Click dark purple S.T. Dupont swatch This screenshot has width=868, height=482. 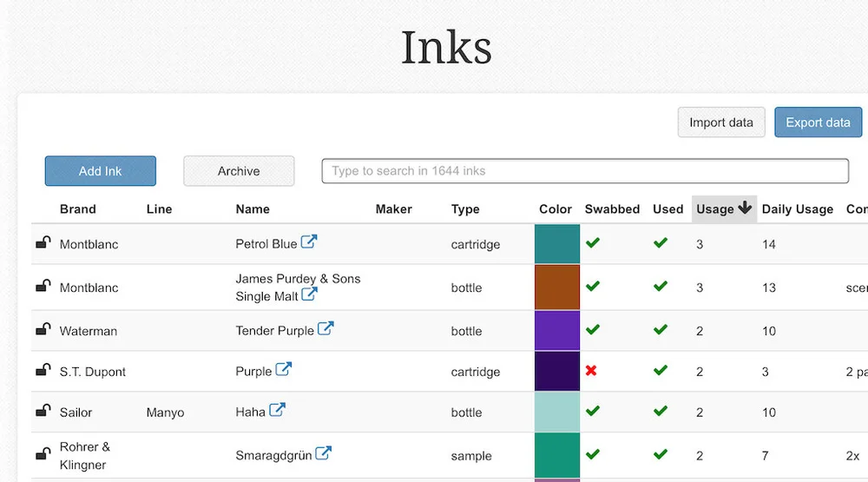[557, 371]
